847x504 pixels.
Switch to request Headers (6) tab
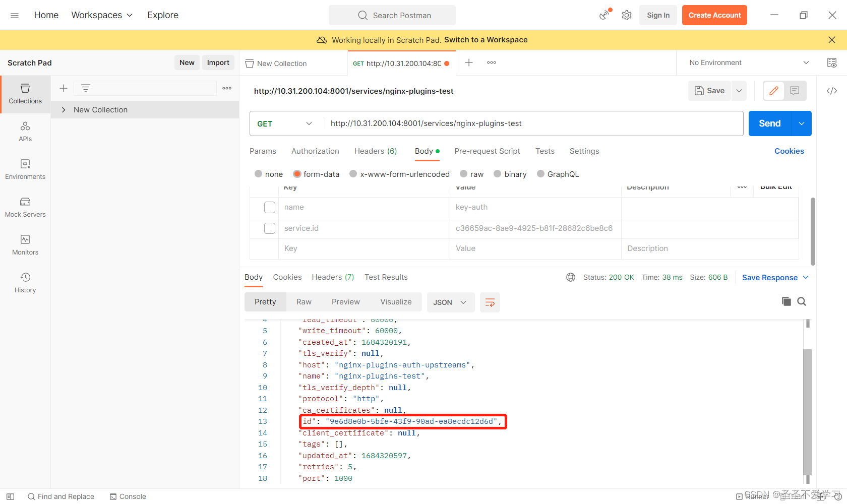tap(376, 151)
